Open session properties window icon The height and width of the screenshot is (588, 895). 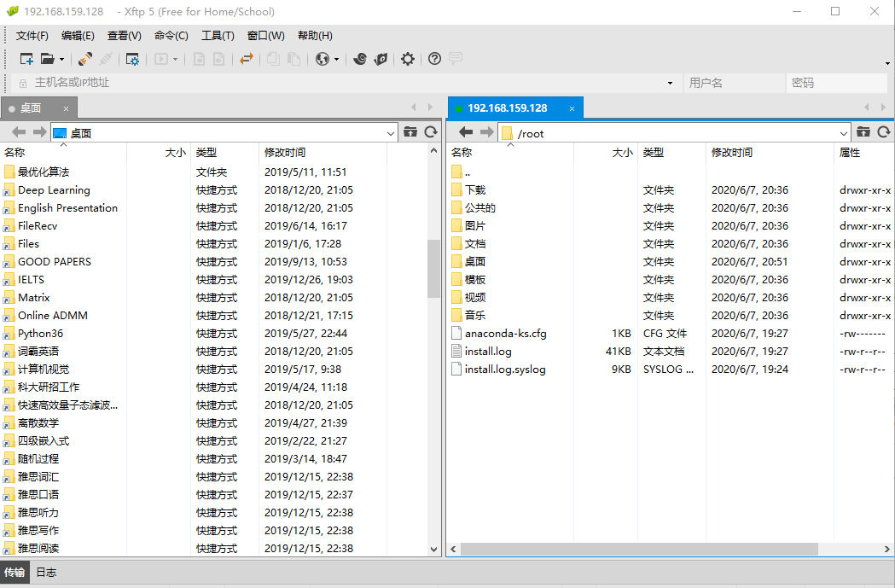132,59
